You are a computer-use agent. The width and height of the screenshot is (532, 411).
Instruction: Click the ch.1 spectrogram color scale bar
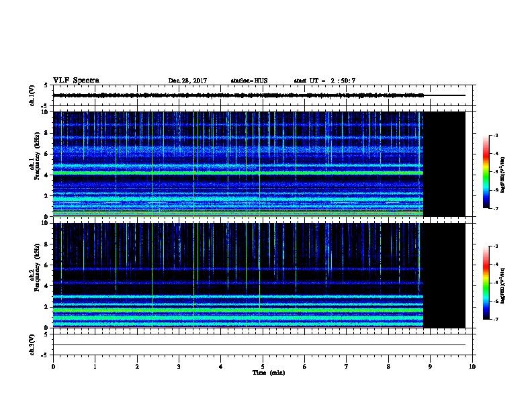coord(486,172)
